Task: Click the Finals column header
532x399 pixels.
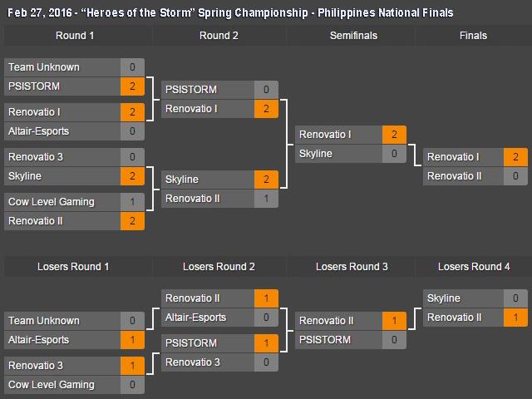Action: pos(473,36)
